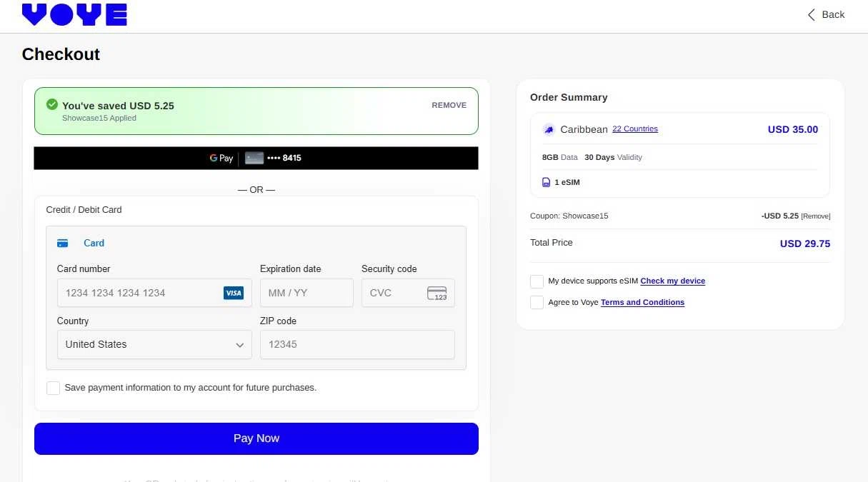Screen dimensions: 868x482
Task: Click the USD 35.00 plan price
Action: pyautogui.click(x=793, y=129)
